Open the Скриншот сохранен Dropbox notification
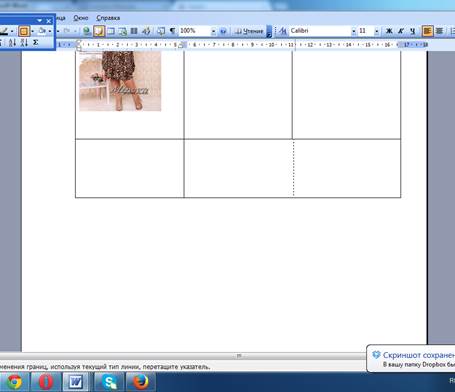Image resolution: width=455 pixels, height=392 pixels. coord(411,359)
